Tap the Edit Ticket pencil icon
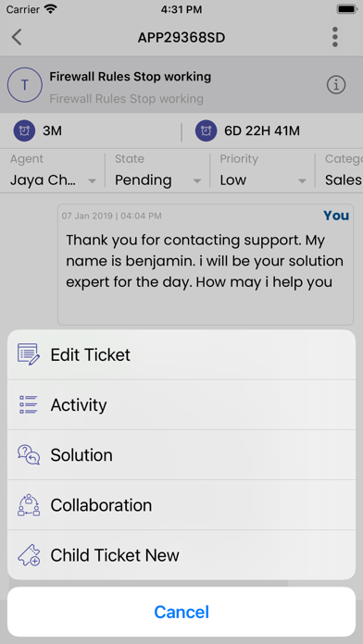The width and height of the screenshot is (363, 644). tap(29, 354)
